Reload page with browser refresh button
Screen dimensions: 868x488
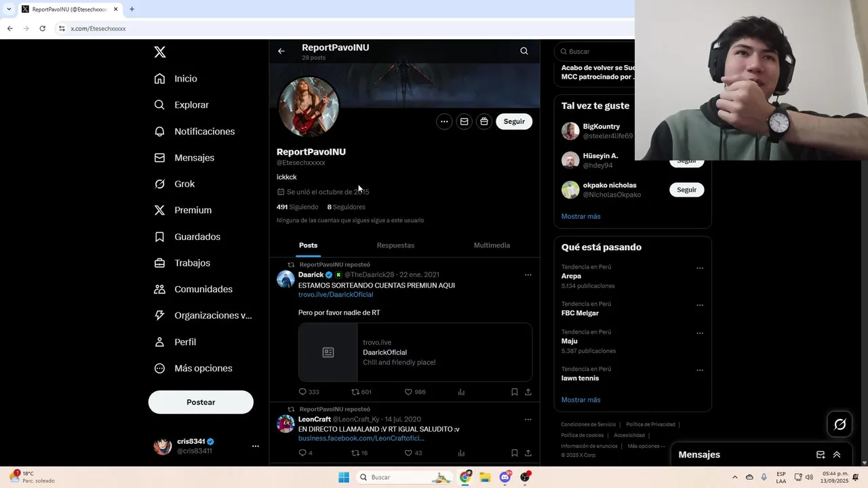[42, 28]
